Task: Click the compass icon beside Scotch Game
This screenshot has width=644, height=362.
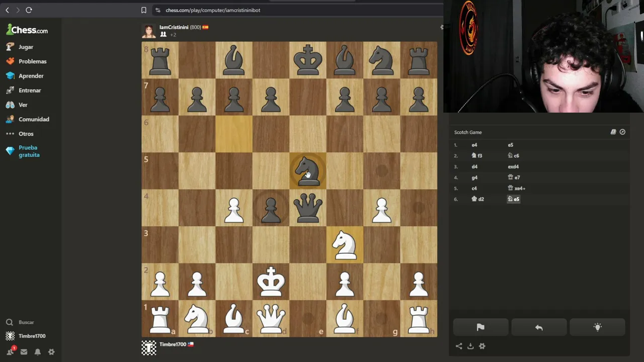Action: pyautogui.click(x=622, y=132)
